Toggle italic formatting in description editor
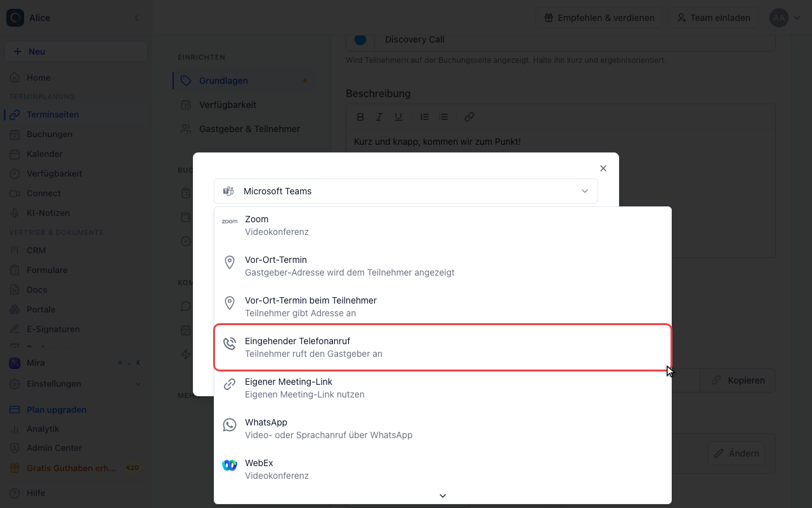812x508 pixels. coord(379,117)
